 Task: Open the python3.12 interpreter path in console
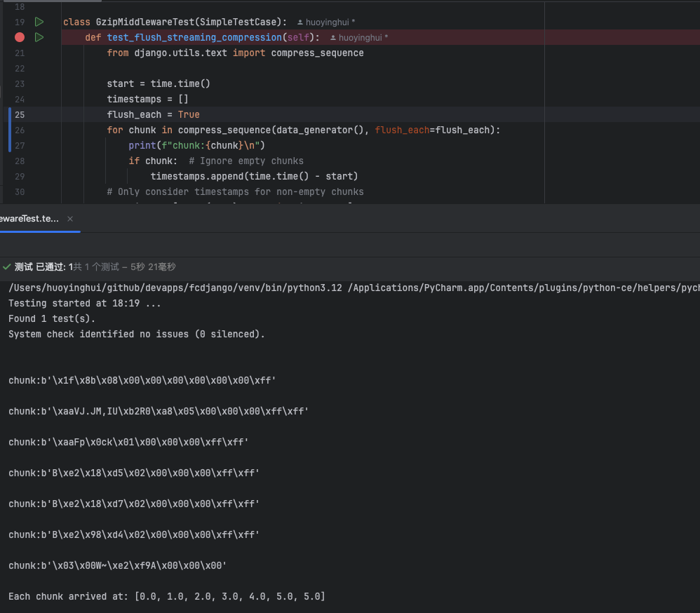coord(175,288)
